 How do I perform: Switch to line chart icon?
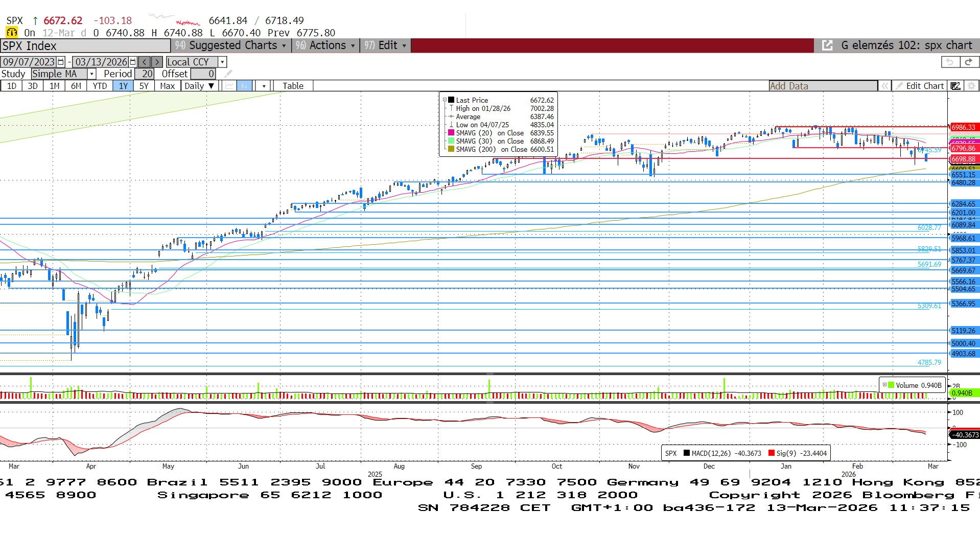click(229, 86)
